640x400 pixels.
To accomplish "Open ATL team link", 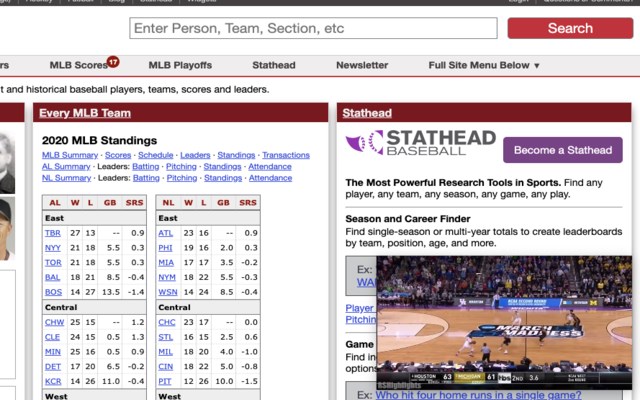I will pos(165,233).
